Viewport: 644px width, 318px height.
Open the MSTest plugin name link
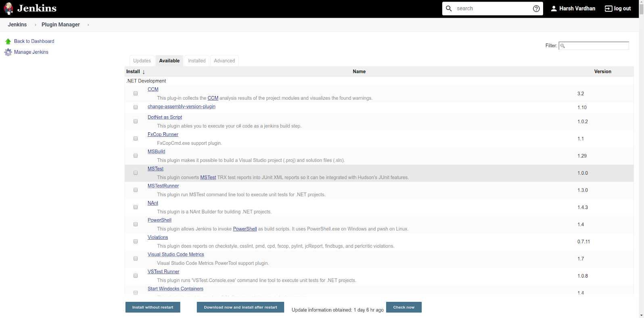click(155, 169)
